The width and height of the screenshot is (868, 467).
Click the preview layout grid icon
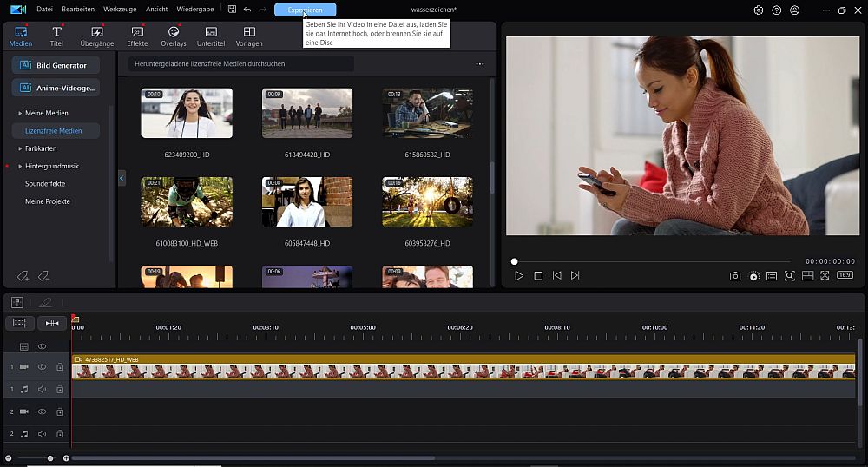tap(807, 275)
